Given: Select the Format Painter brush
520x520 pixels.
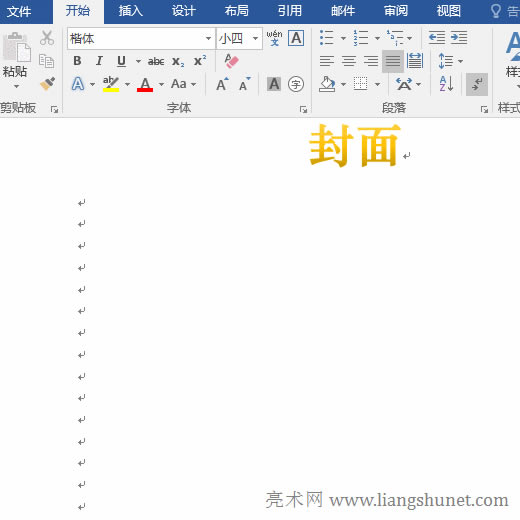Looking at the screenshot, I should pyautogui.click(x=47, y=84).
